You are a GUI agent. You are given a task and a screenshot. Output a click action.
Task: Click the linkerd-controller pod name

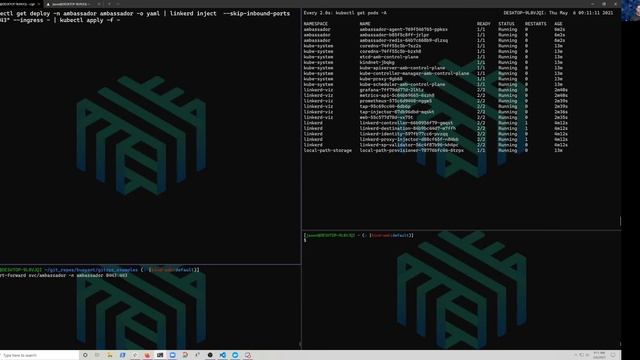click(406, 123)
